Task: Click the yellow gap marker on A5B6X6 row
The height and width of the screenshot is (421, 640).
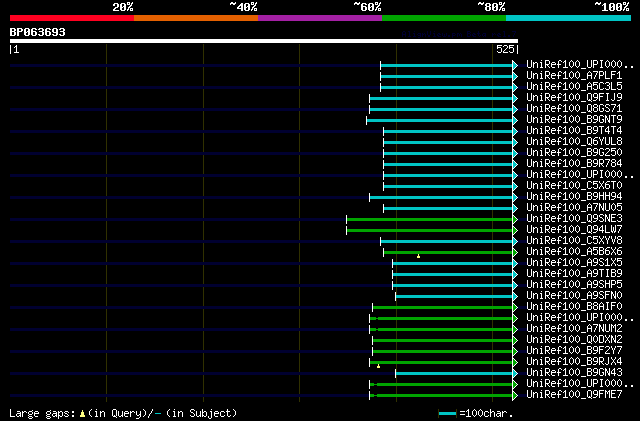Action: 418,256
